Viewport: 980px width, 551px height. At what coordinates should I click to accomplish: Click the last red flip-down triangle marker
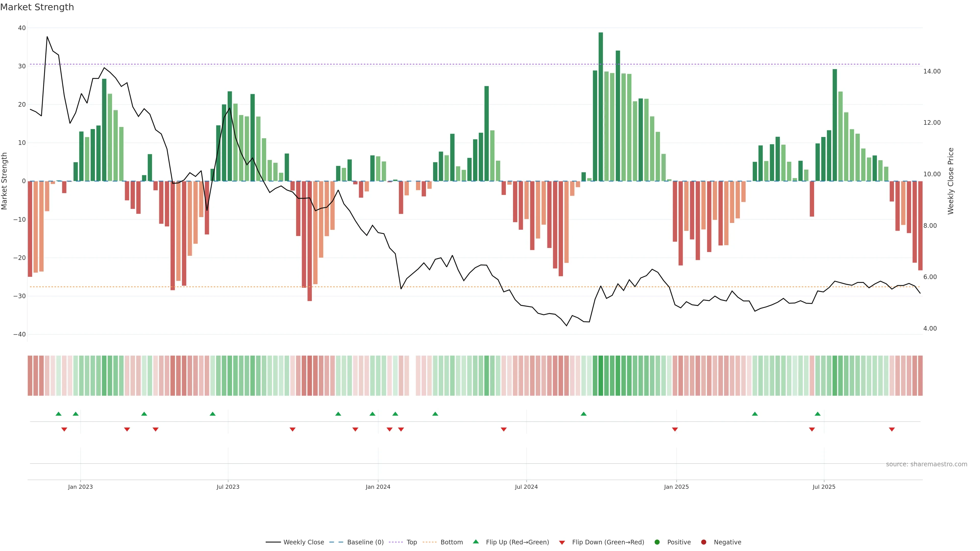coord(892,429)
